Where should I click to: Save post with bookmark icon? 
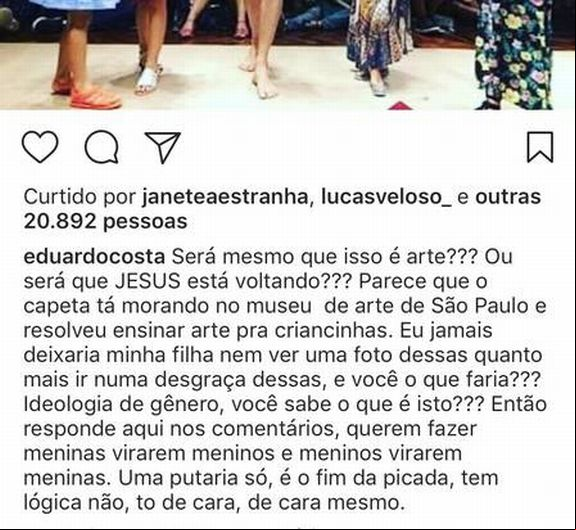coord(540,147)
